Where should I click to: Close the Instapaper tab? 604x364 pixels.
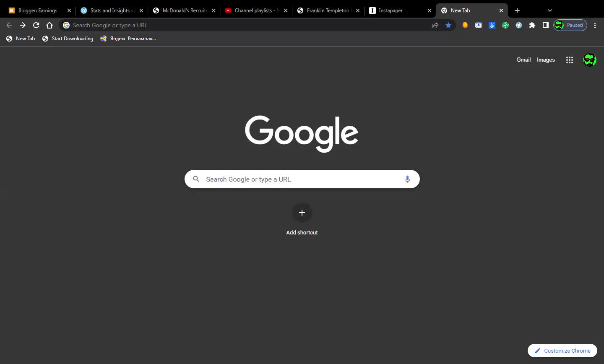(430, 10)
